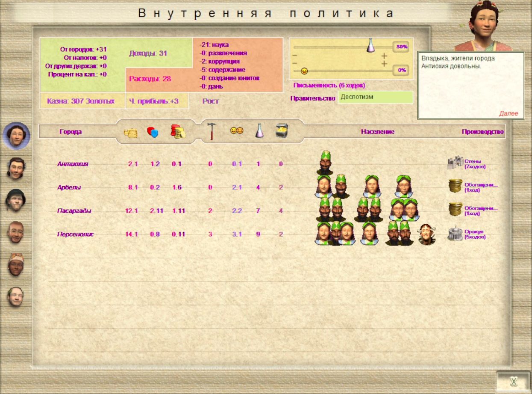Click the value 14.1 in the Персеполис row
The width and height of the screenshot is (532, 394).
tap(132, 234)
